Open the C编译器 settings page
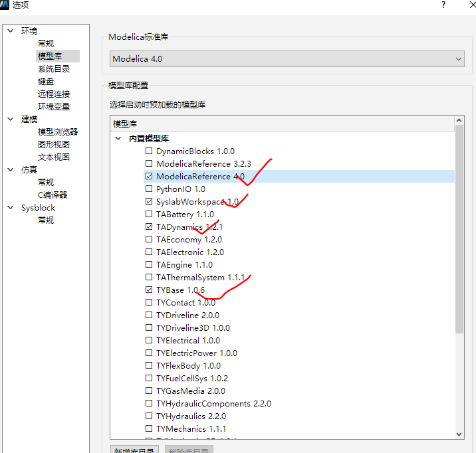The image size is (476, 453). click(x=53, y=195)
